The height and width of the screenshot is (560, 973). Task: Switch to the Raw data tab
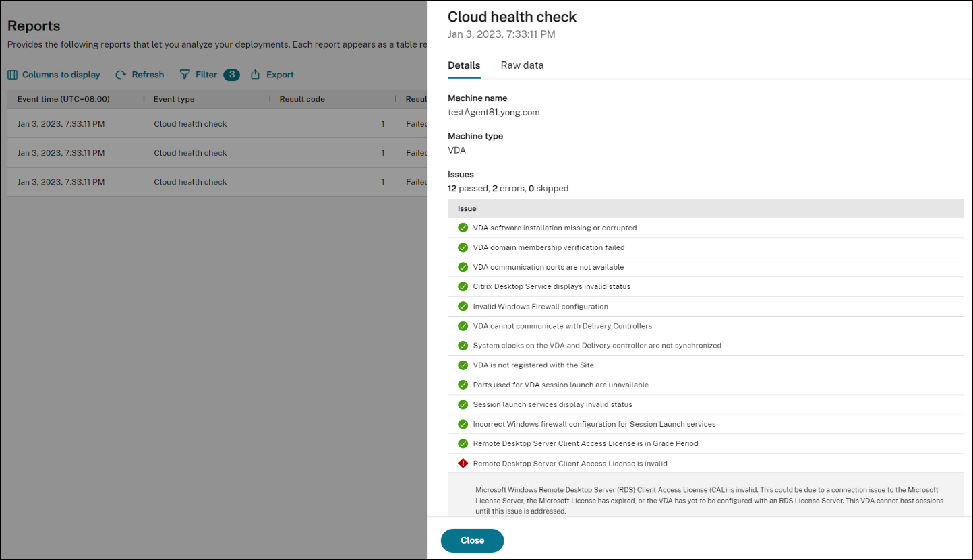click(522, 65)
